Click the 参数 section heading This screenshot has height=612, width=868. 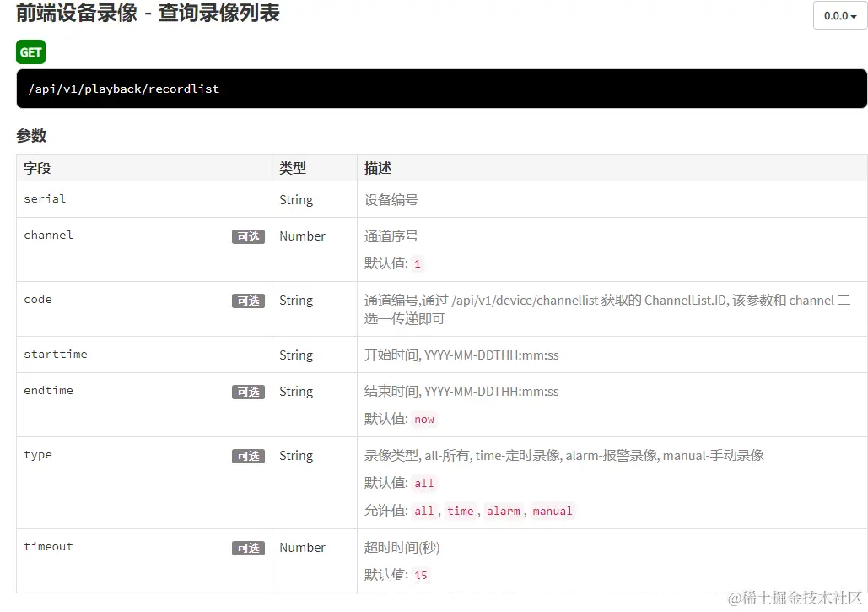click(31, 136)
